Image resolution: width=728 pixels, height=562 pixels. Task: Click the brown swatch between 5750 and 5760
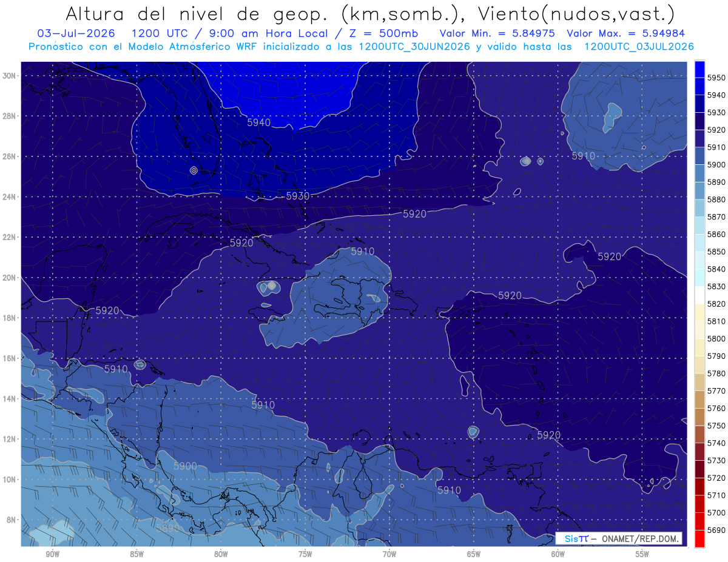click(x=699, y=416)
